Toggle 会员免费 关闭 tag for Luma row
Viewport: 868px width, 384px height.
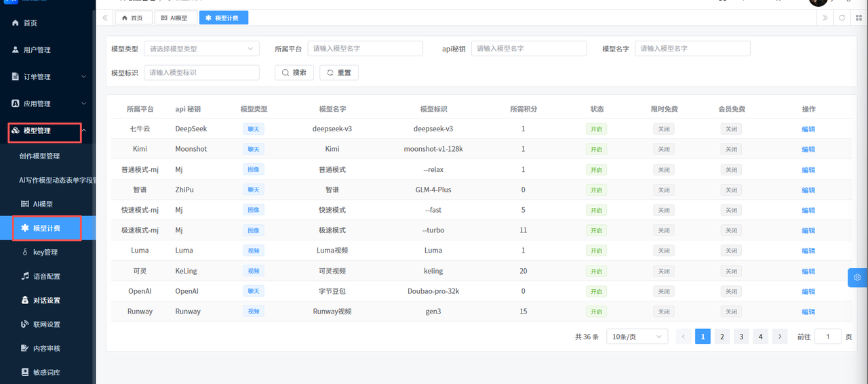click(x=730, y=251)
